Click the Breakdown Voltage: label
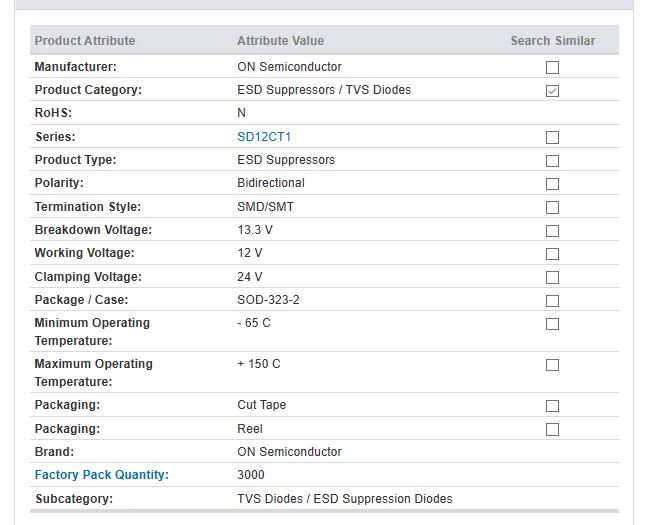Viewport: 661px width, 525px height. click(x=93, y=230)
